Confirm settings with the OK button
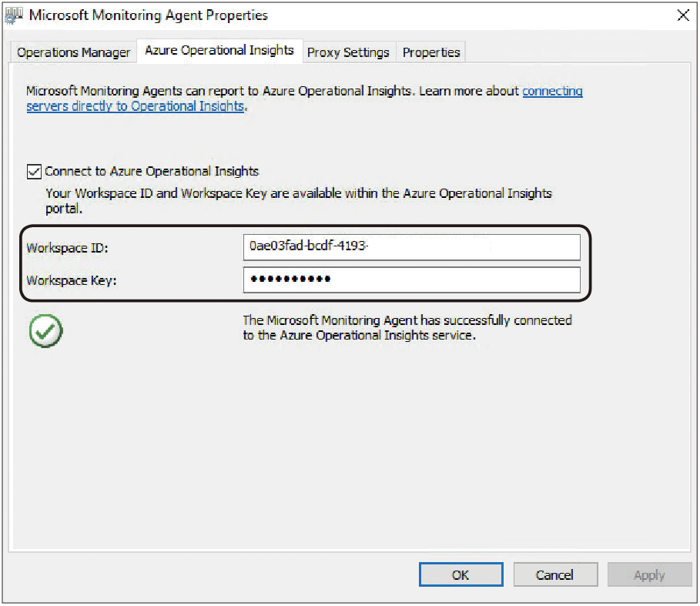 click(461, 574)
